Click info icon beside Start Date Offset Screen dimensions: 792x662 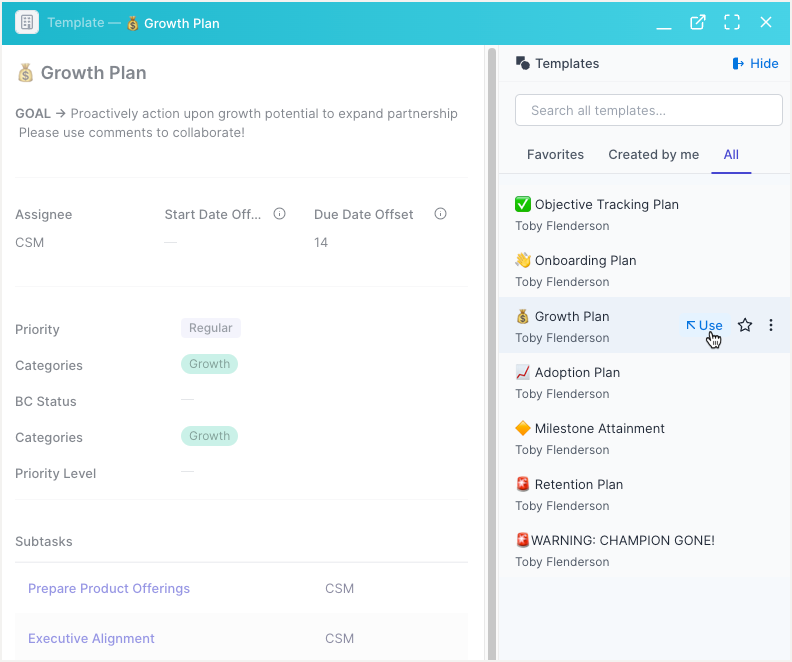[279, 214]
